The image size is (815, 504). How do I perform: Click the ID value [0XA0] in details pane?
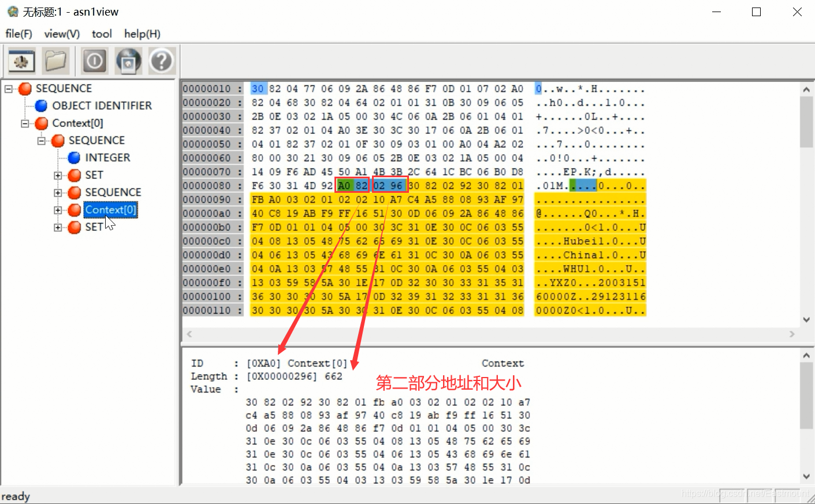(263, 363)
